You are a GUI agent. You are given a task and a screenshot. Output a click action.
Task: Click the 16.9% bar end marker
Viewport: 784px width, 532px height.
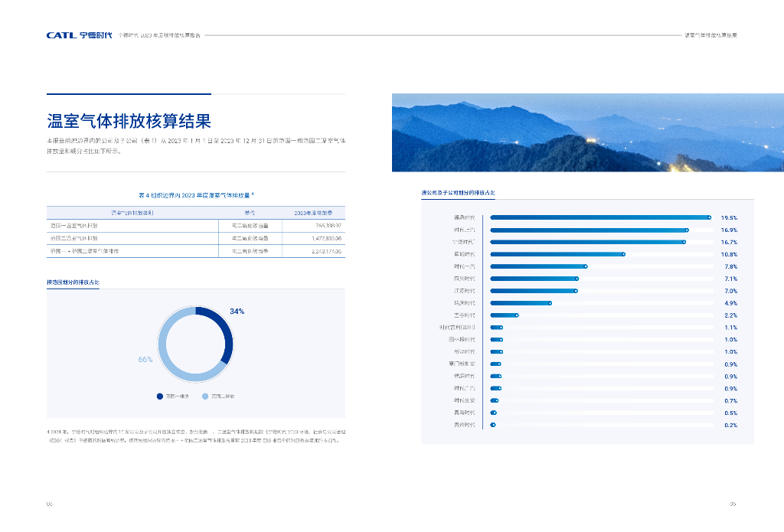tap(687, 230)
